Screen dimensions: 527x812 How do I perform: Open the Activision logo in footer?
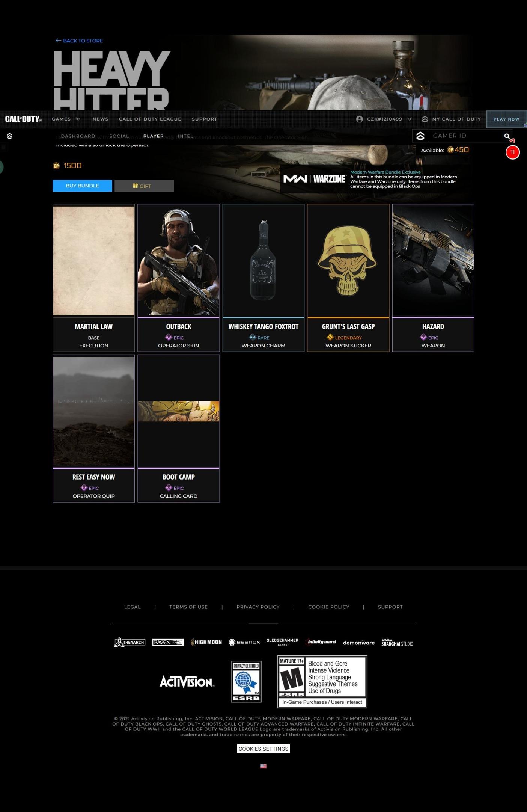187,681
